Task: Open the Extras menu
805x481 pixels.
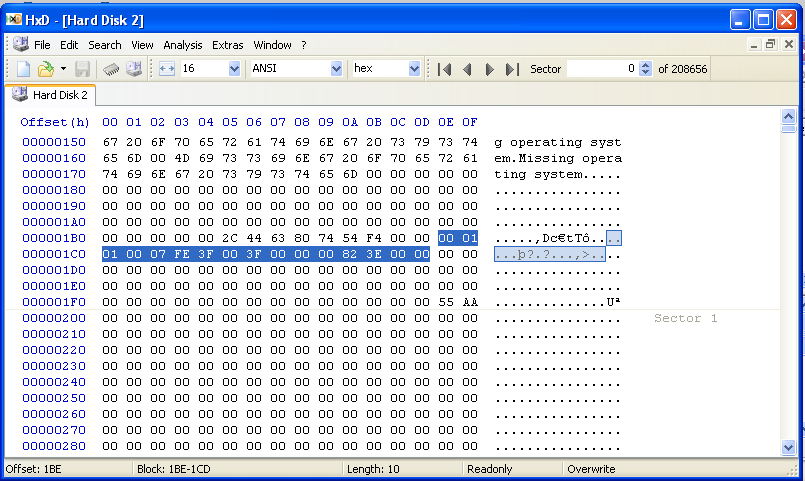Action: [227, 45]
